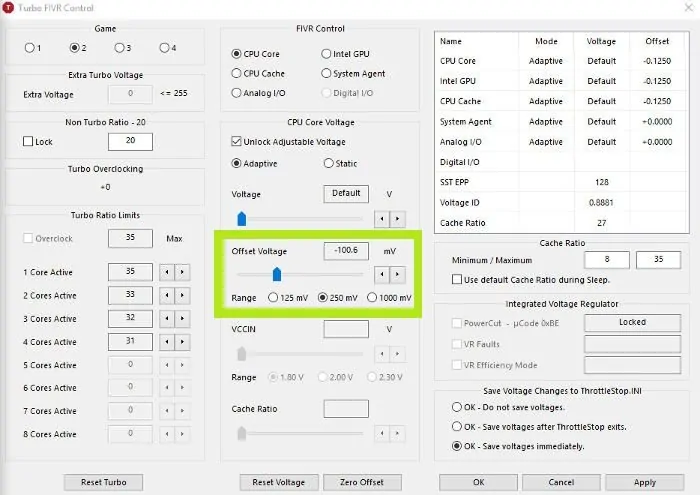Increase 3 Cores Active ratio with right arrow
This screenshot has width=700, height=495.
pyautogui.click(x=182, y=319)
